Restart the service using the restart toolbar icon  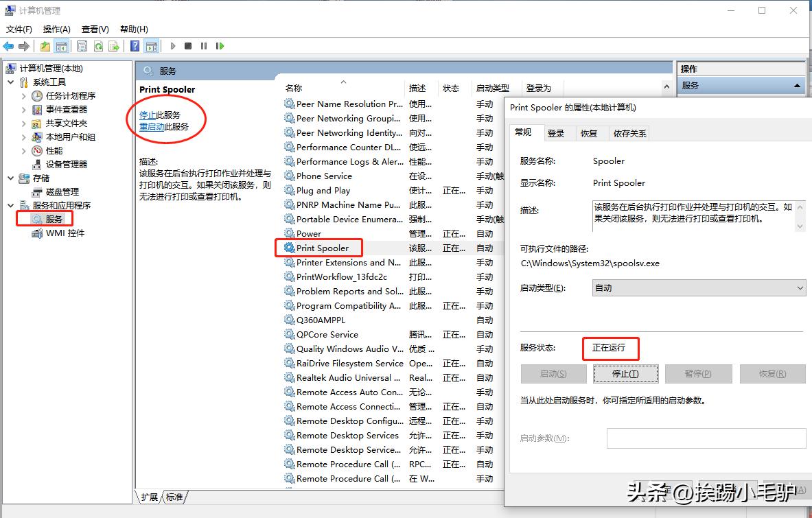click(x=218, y=46)
